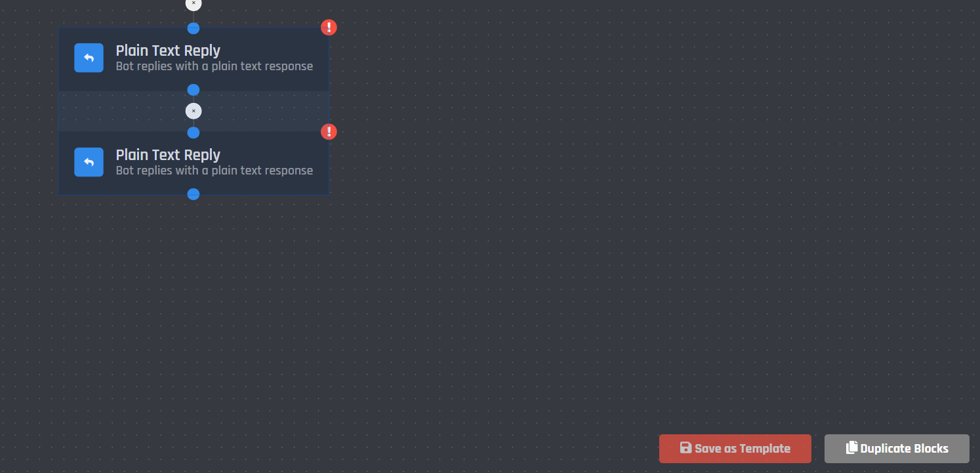Click the Duplicate Blocks button
This screenshot has width=980, height=473.
click(x=897, y=449)
